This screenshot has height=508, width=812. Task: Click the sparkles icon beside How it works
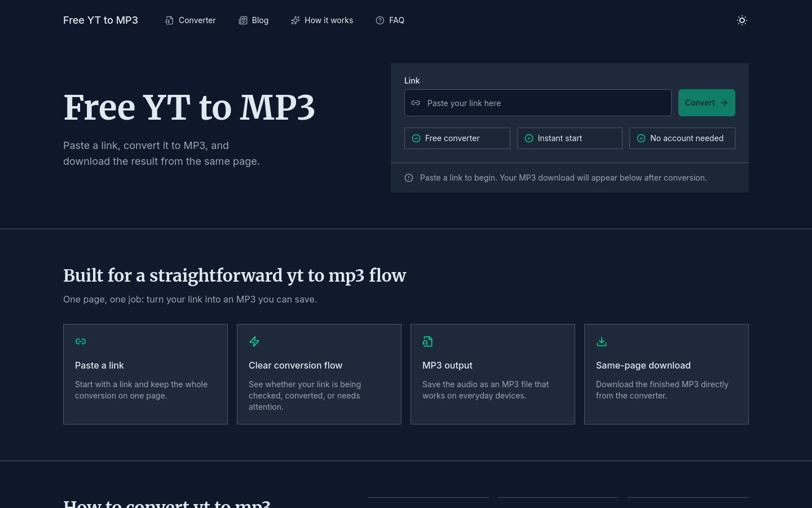tap(295, 20)
